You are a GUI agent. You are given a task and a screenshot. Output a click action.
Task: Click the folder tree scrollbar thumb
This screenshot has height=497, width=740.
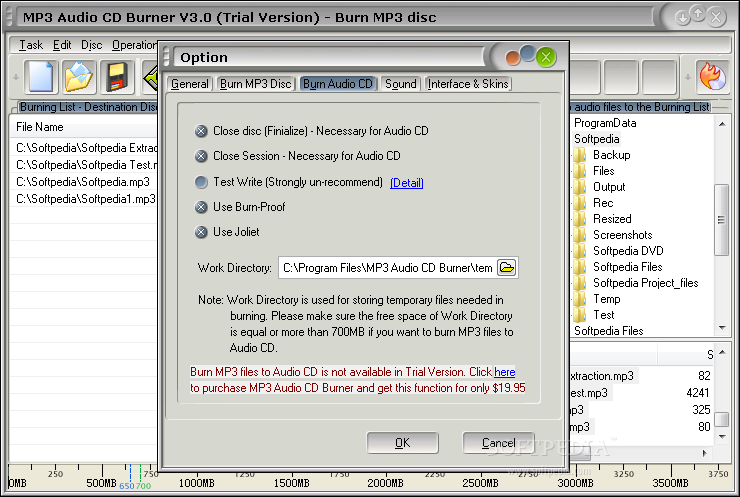point(722,219)
